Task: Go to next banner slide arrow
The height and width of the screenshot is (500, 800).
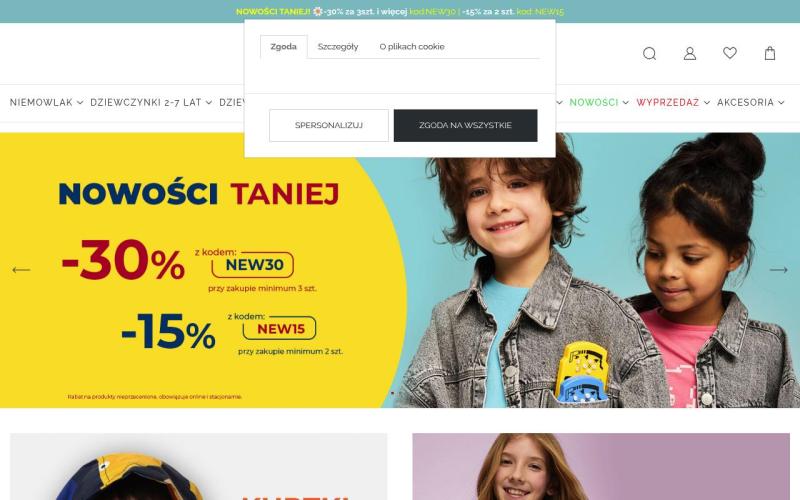Action: [779, 270]
